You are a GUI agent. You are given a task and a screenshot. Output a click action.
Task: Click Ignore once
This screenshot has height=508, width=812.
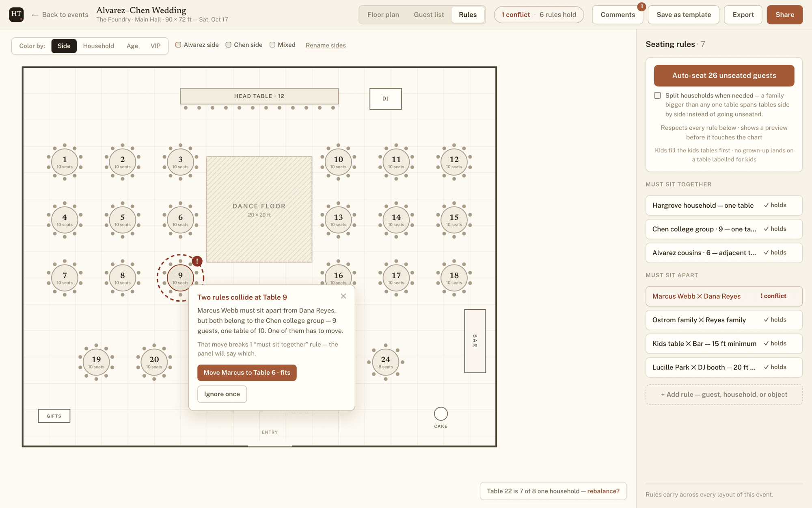pos(222,394)
